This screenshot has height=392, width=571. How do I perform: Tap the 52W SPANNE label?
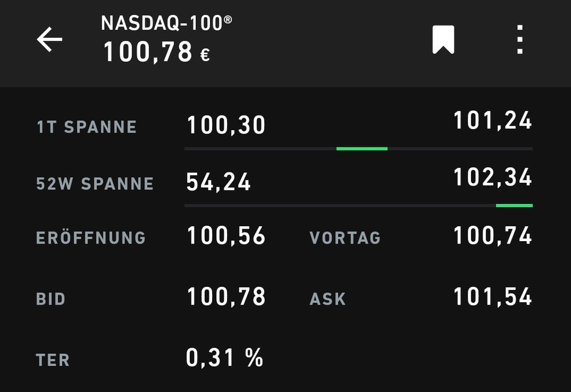[95, 184]
